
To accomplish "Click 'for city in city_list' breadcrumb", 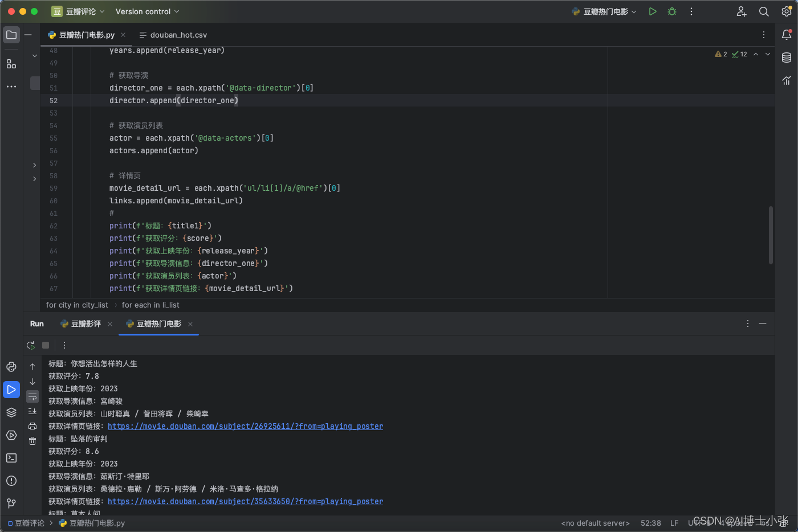I will pyautogui.click(x=77, y=305).
